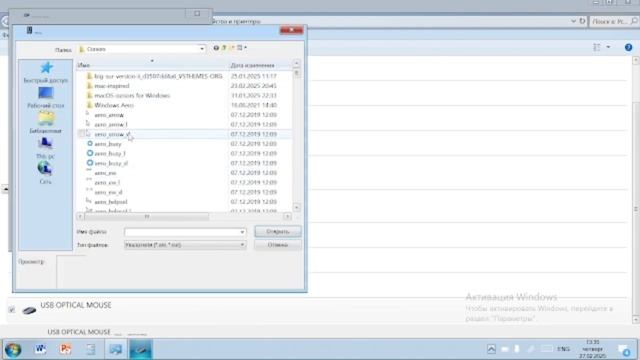Open the document app on taskbar
640x360 pixels.
pyautogui.click(x=91, y=349)
